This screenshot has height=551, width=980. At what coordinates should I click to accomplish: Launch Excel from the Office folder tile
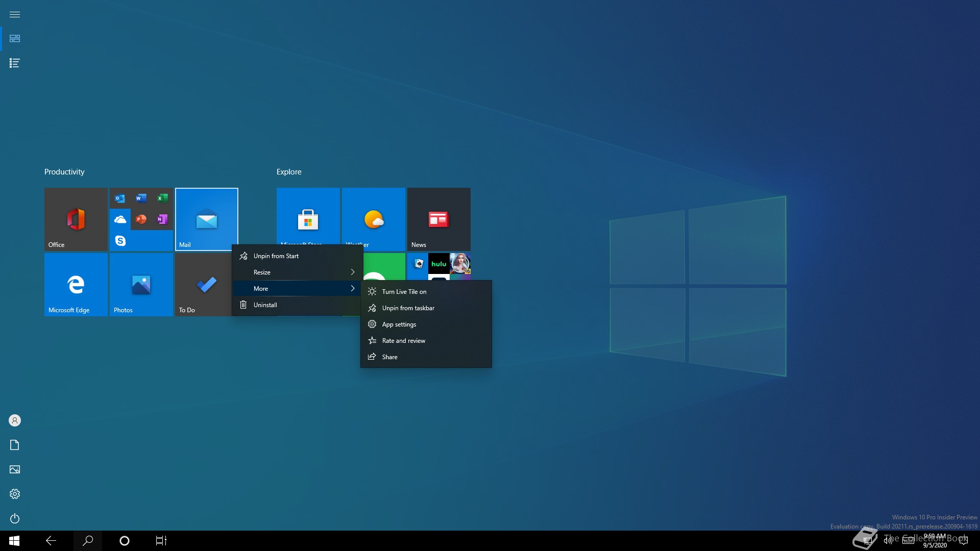(x=162, y=198)
